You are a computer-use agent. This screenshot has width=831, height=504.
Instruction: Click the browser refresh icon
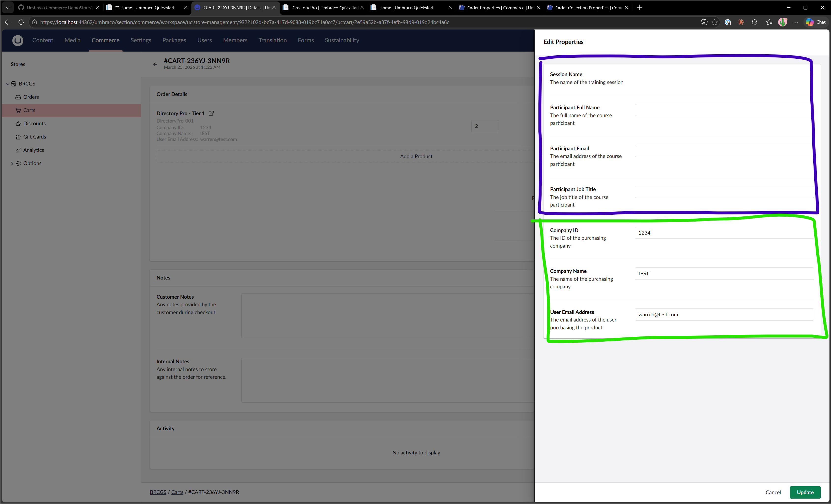tap(21, 22)
